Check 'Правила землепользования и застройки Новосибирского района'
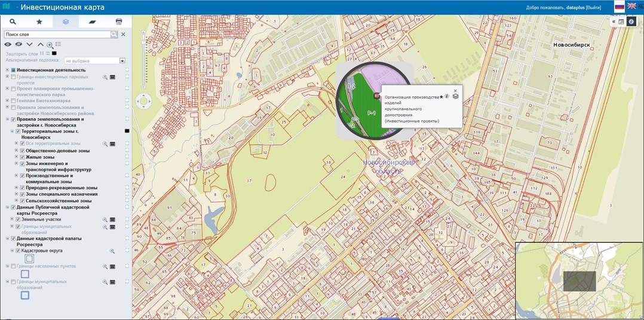Viewport: 644px width, 320px height. coord(14,107)
